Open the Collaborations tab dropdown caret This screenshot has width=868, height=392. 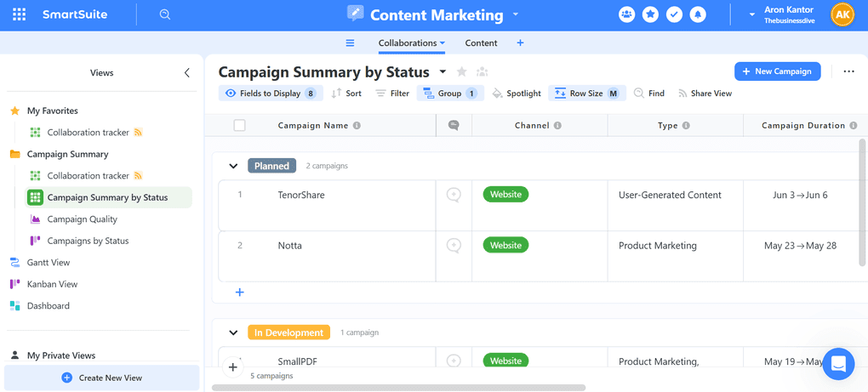(443, 43)
